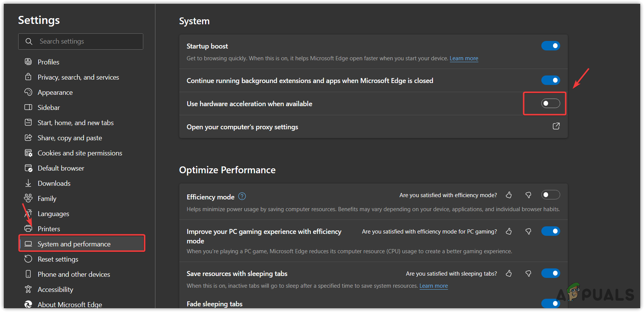
Task: Enable hardware acceleration toggle
Action: [x=550, y=103]
